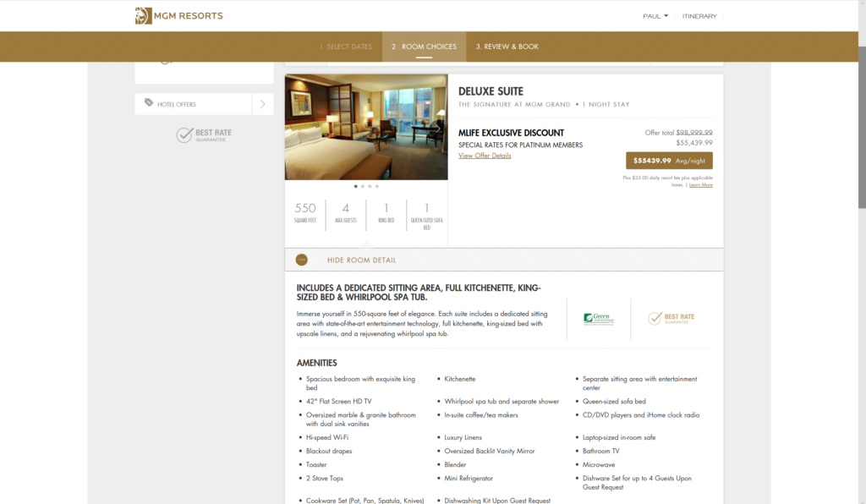
Task: Click the Best Rate Guarantee badge in room details
Action: (x=671, y=319)
